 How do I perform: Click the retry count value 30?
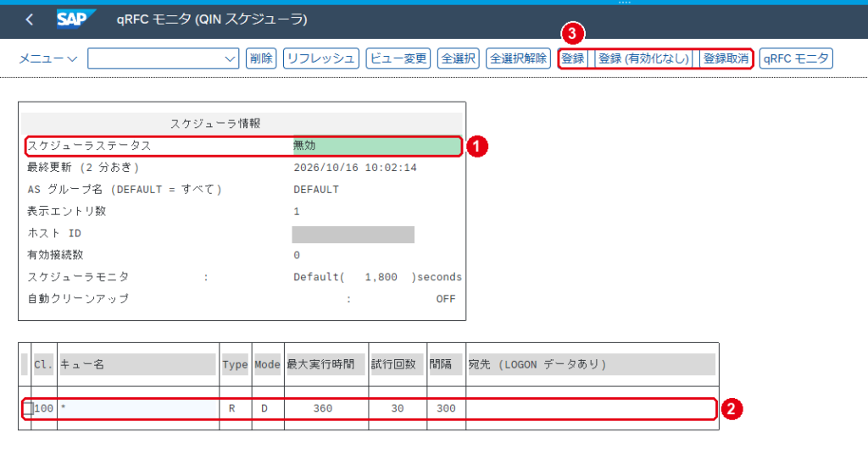(397, 408)
